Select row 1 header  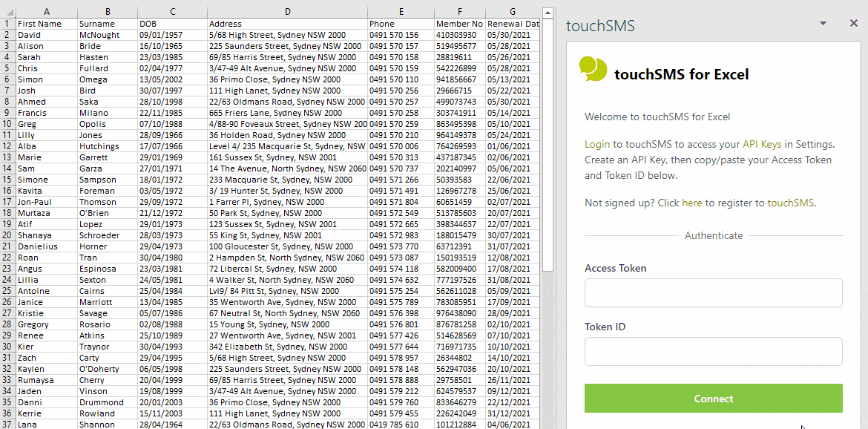pos(7,24)
